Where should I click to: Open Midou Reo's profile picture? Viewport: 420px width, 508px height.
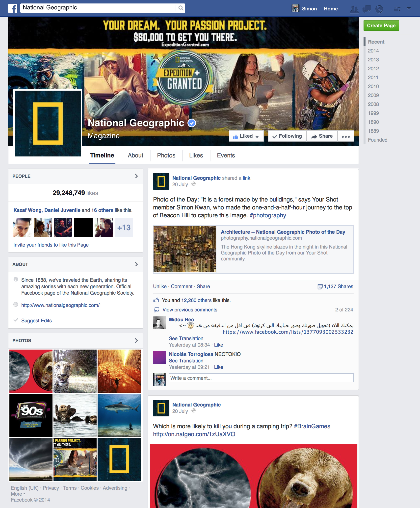click(x=159, y=323)
